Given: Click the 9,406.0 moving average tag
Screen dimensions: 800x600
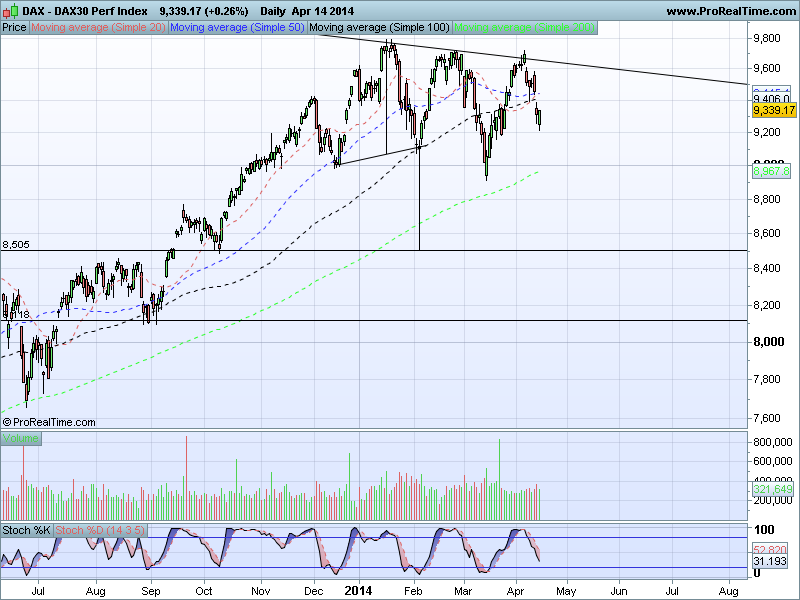Looking at the screenshot, I should (x=771, y=98).
